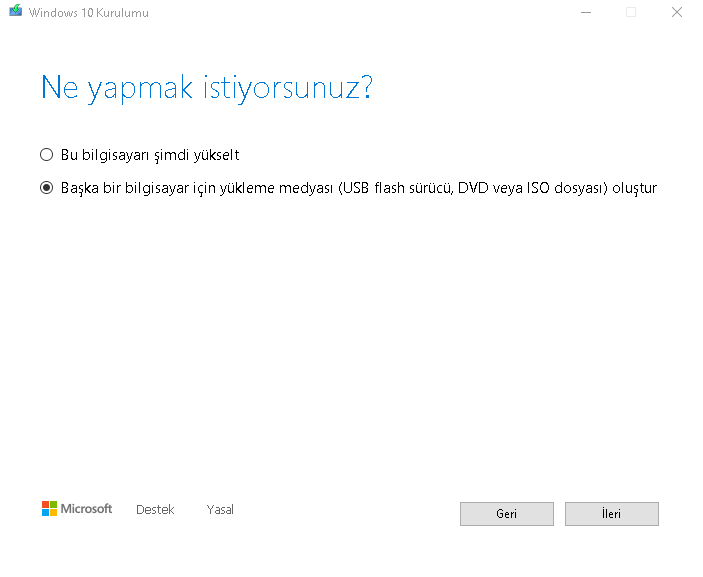Viewport: 703px width, 577px height.
Task: Open the Destek link
Action: click(x=155, y=510)
